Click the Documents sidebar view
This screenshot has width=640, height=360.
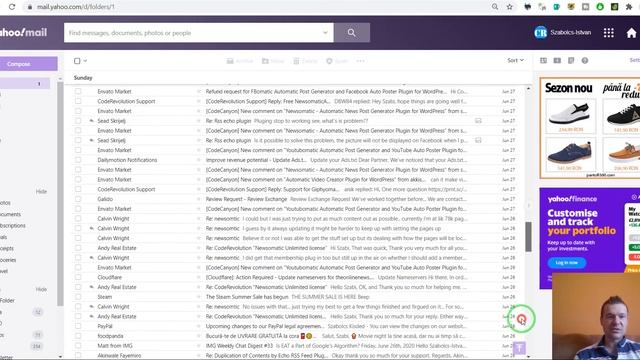pos(10,214)
